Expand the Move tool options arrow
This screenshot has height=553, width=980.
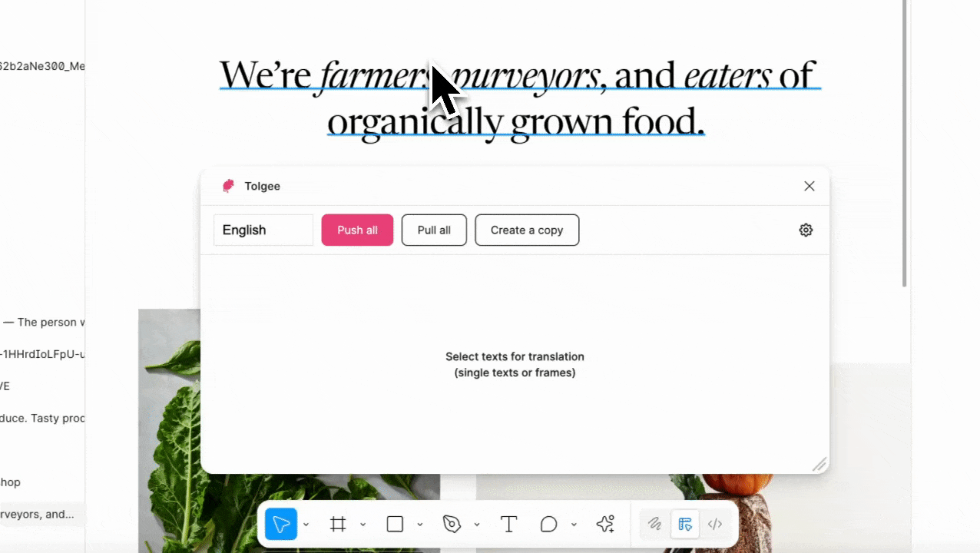[x=306, y=525]
